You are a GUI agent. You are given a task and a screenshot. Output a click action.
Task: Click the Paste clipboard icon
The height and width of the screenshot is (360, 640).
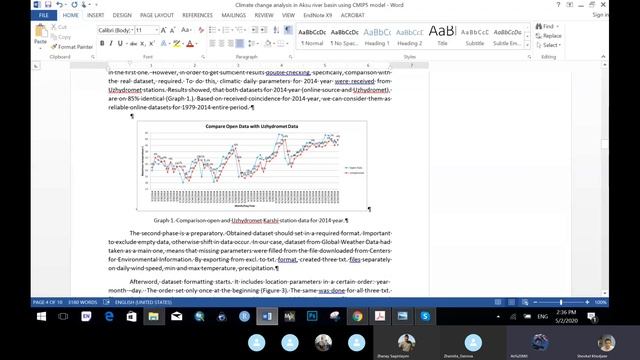coord(40,31)
